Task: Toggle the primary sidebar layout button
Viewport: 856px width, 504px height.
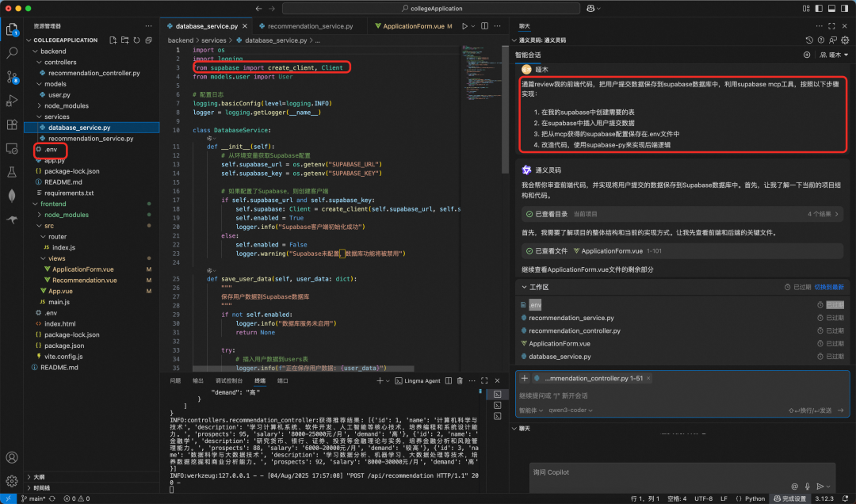Action: (818, 8)
